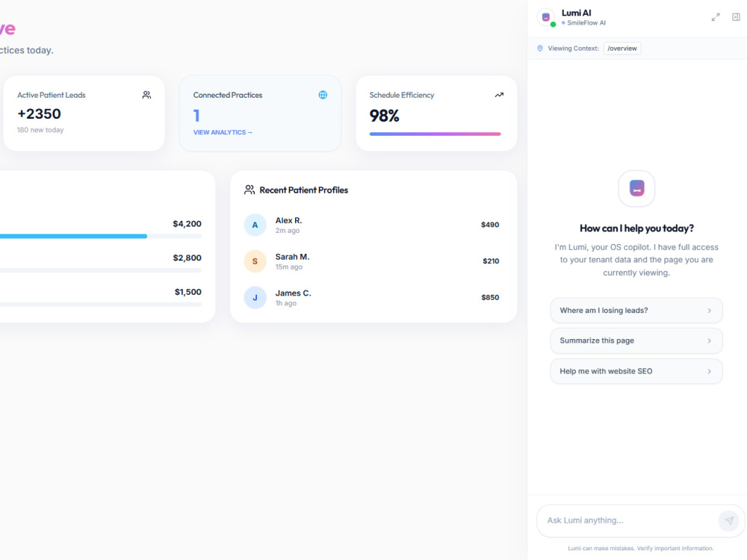Select patient name James C.
This screenshot has width=747, height=560.
point(293,293)
